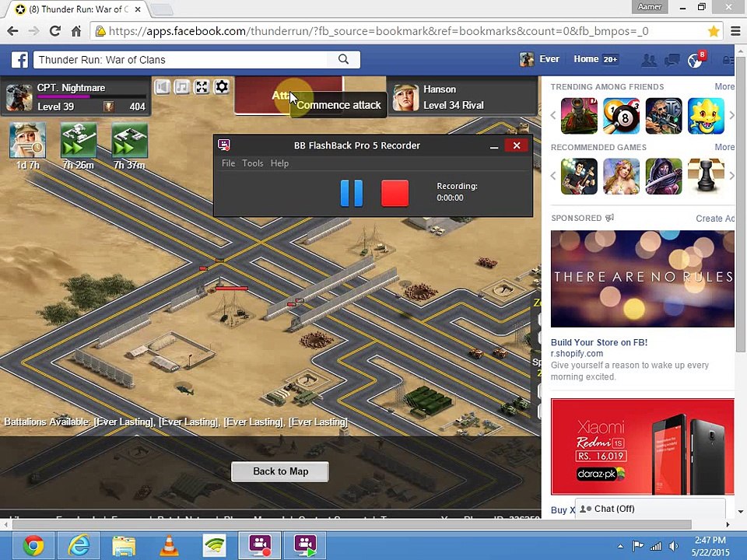Stop the FlashBack recording
The image size is (747, 560).
click(x=395, y=194)
